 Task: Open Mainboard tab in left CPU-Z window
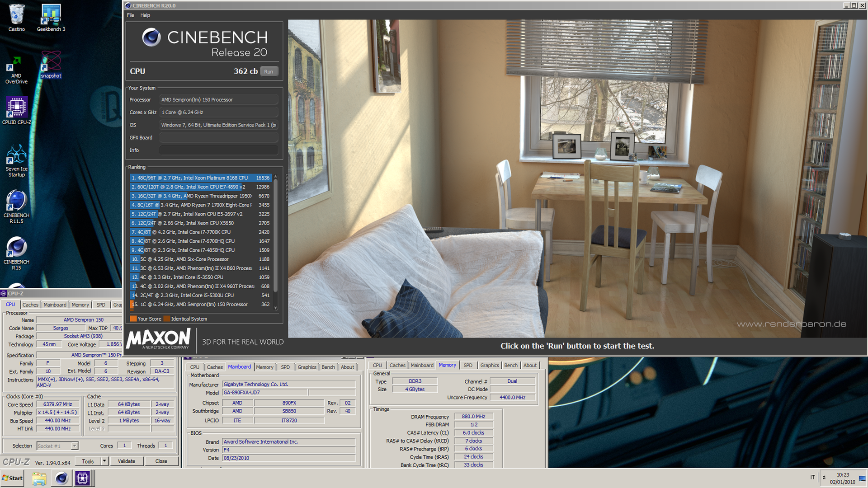tap(55, 305)
